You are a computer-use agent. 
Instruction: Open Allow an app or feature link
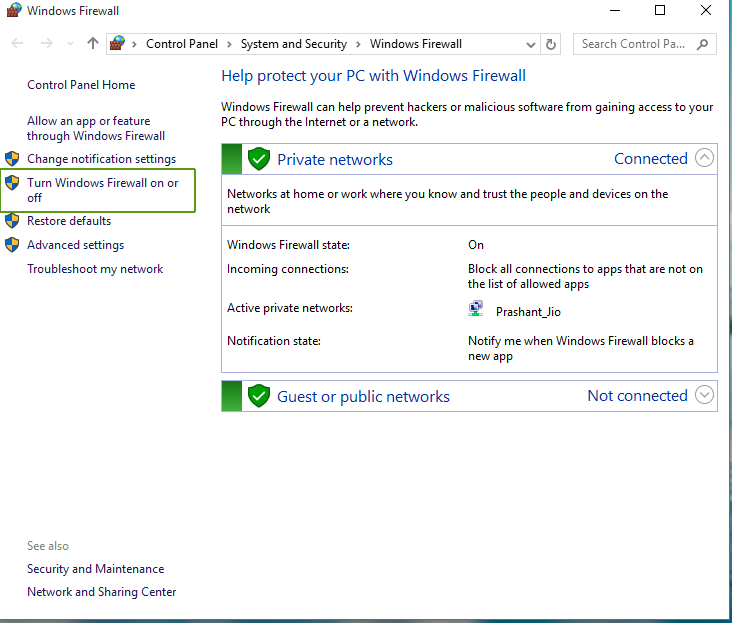coord(96,128)
